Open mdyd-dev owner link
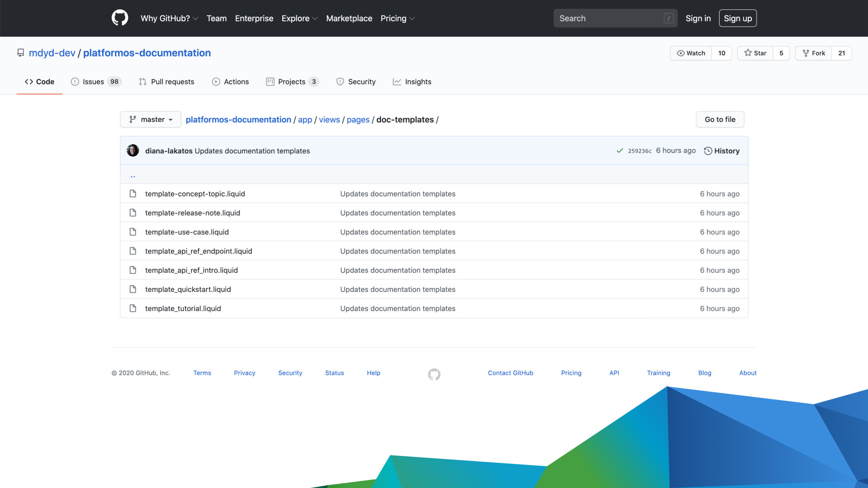Image resolution: width=868 pixels, height=488 pixels. tap(52, 53)
